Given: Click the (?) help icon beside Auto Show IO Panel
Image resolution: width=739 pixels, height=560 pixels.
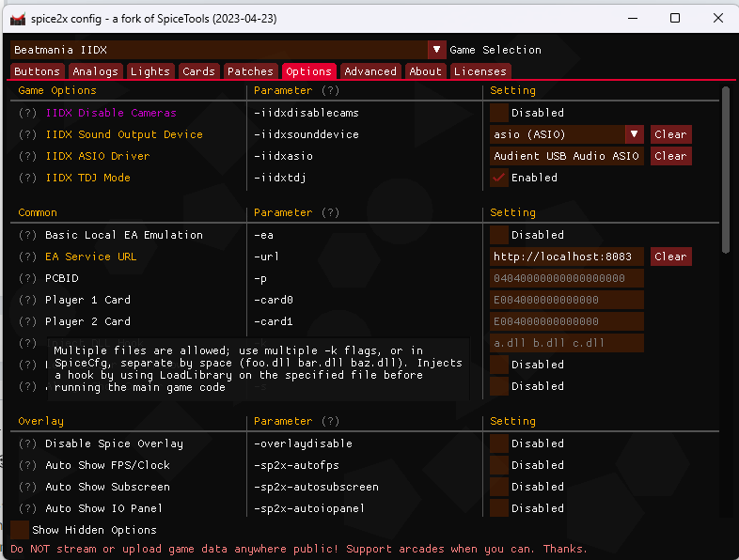Looking at the screenshot, I should coord(28,508).
